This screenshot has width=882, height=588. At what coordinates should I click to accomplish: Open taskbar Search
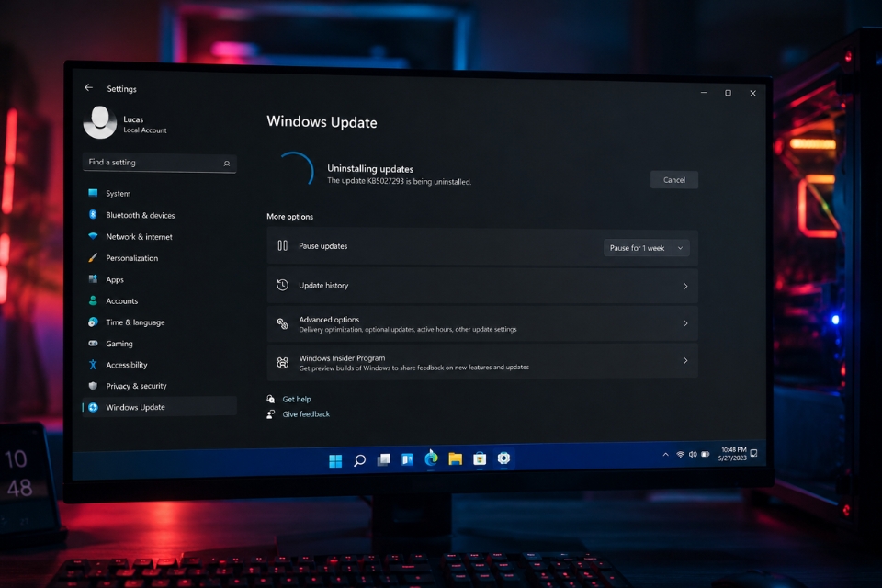click(x=359, y=460)
